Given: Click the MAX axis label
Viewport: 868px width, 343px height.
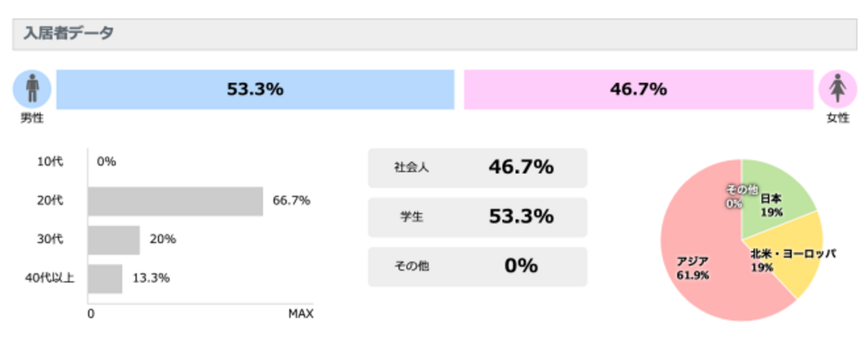Looking at the screenshot, I should click(300, 314).
